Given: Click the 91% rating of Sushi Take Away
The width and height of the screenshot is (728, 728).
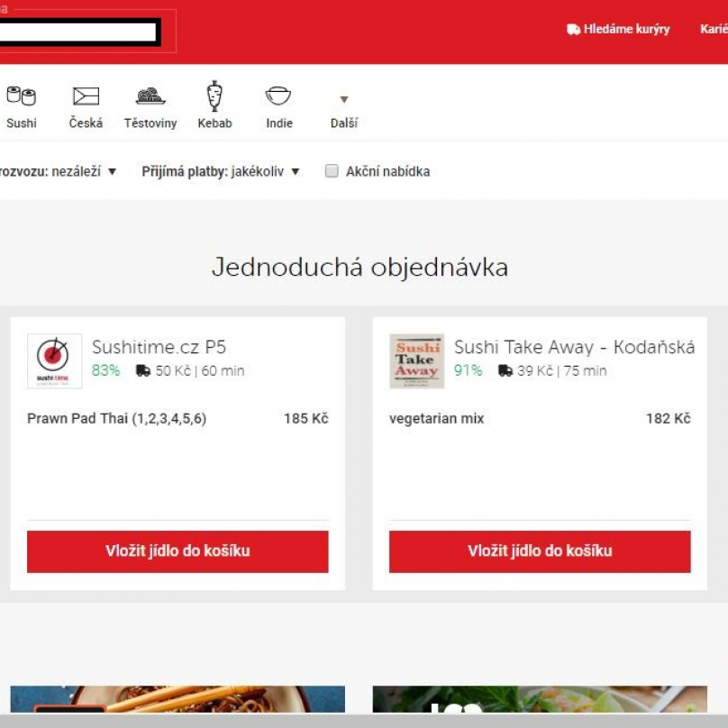Looking at the screenshot, I should pos(468,370).
